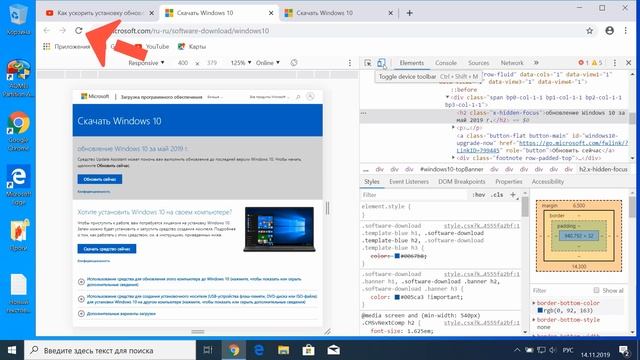This screenshot has width=640, height=360.
Task: Open Google Chrome desktop shortcut
Action: 18,131
